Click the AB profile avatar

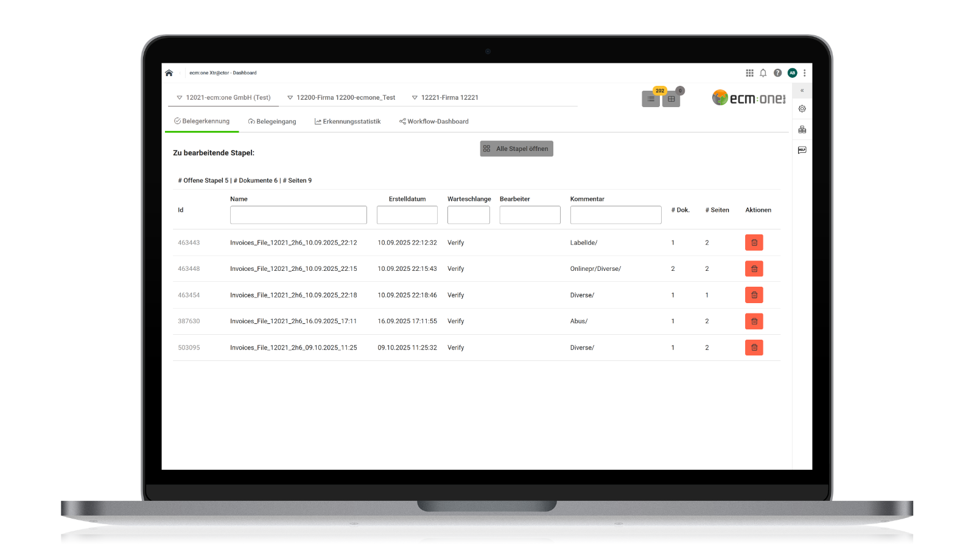(792, 72)
